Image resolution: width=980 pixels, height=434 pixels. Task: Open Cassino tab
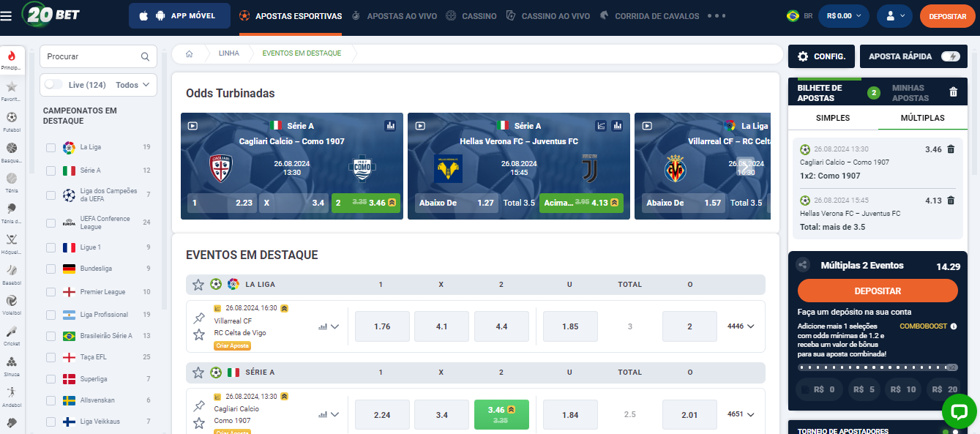471,16
